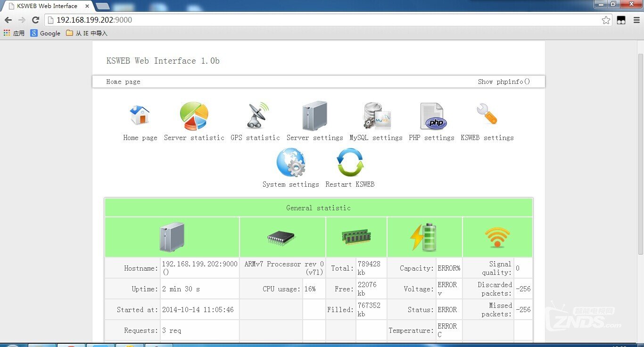Click the System settings text label
The height and width of the screenshot is (347, 644).
(291, 184)
